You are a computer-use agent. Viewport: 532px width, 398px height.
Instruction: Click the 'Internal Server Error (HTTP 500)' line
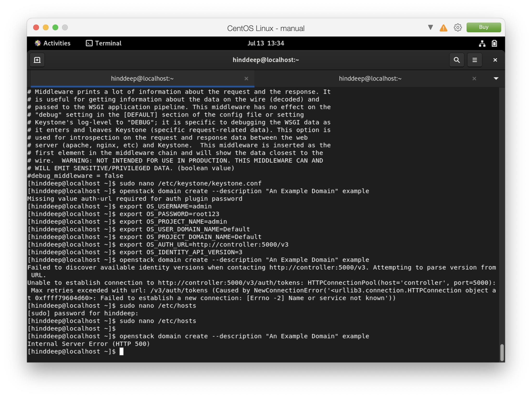(89, 344)
